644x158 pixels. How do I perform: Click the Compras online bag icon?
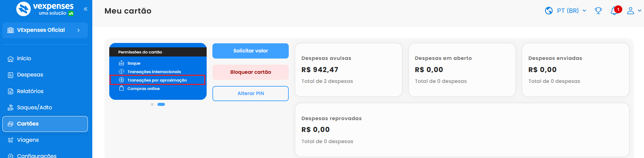coord(121,89)
